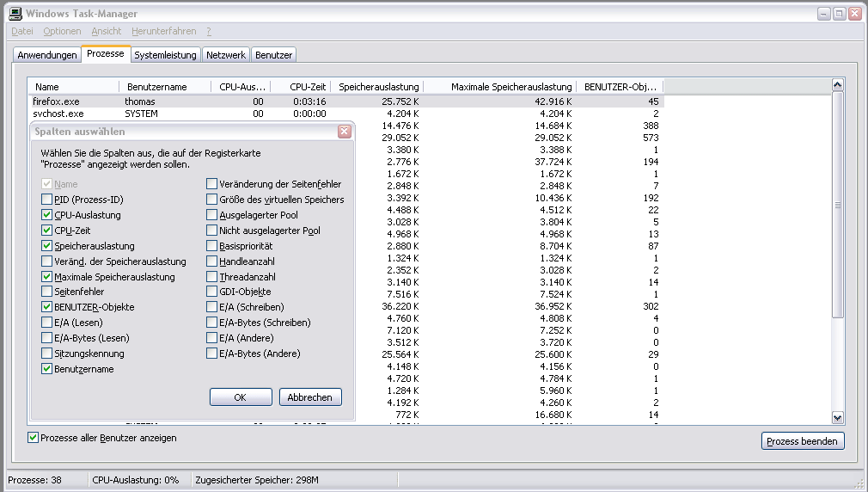The width and height of the screenshot is (868, 492).
Task: Click the vertical scrollbar thumb
Action: click(838, 206)
